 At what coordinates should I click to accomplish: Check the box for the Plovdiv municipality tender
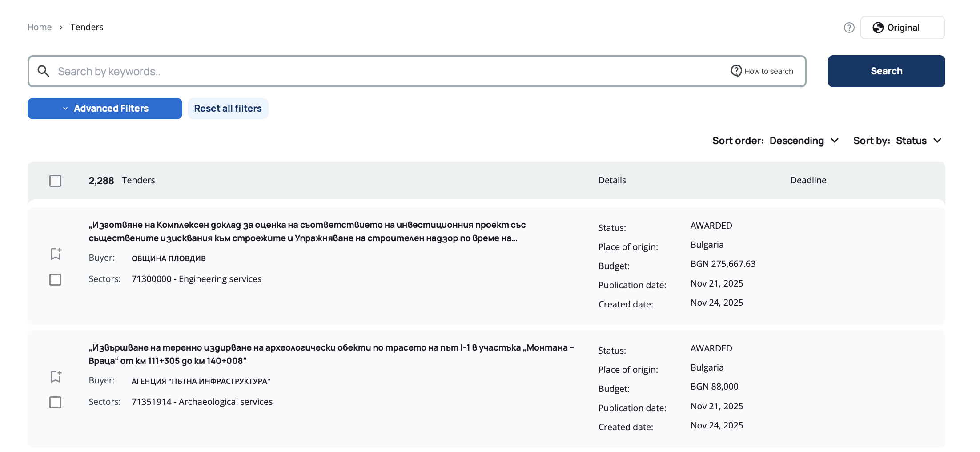pos(55,279)
